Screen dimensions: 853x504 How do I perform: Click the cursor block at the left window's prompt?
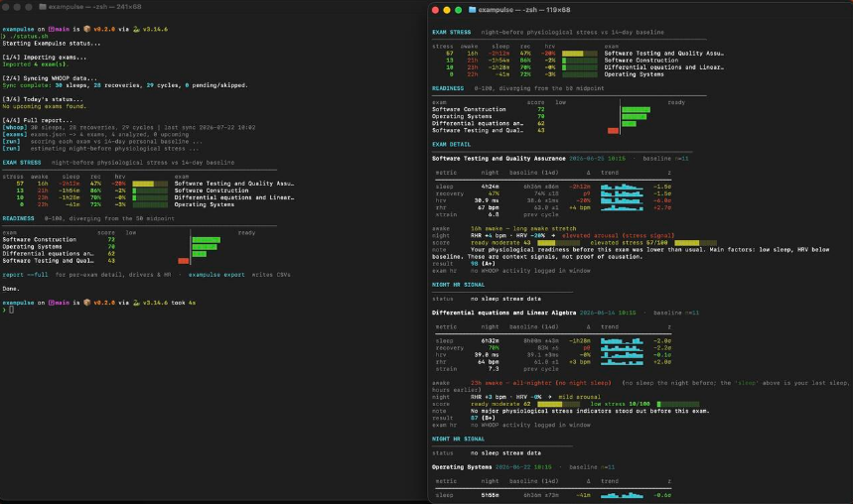click(x=12, y=310)
